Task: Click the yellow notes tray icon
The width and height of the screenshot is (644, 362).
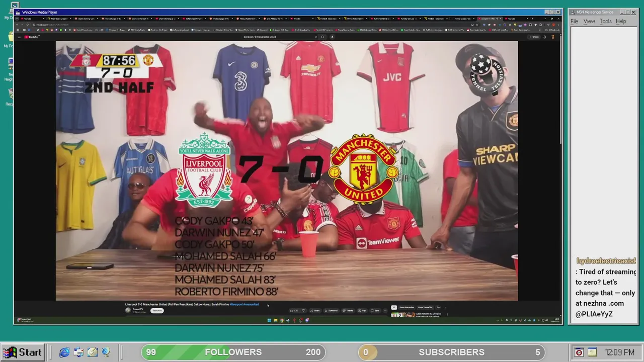Action: coord(592,352)
